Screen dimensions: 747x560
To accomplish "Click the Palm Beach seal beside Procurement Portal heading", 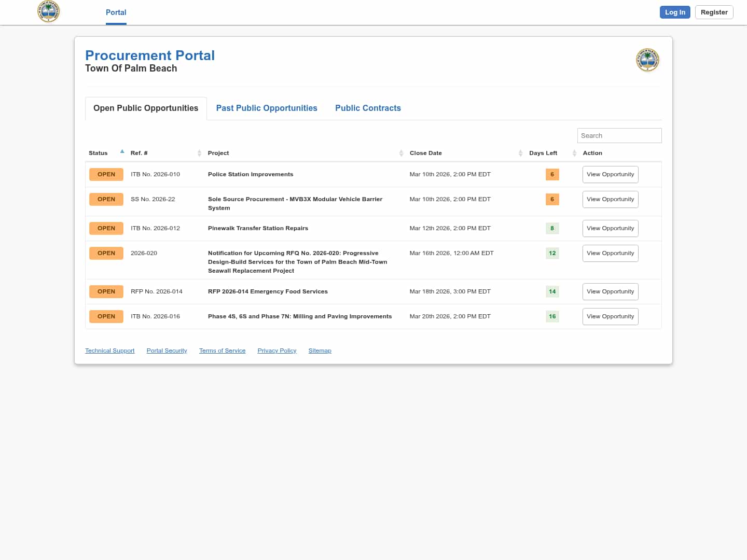I will tap(647, 60).
